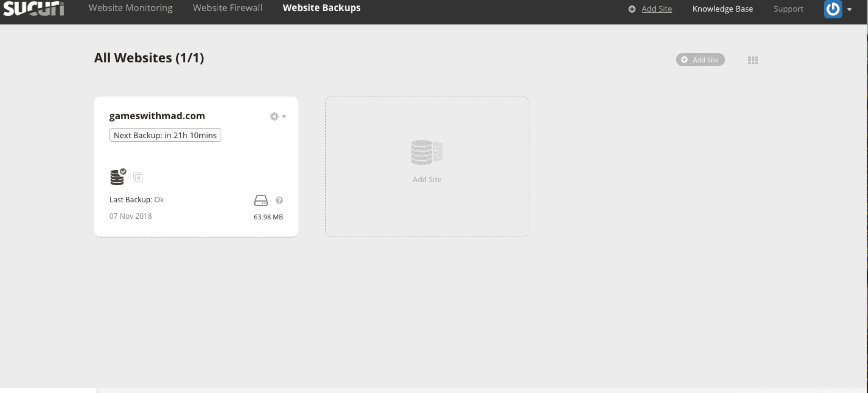Select Website Backups tab
The image size is (868, 393).
pos(322,8)
